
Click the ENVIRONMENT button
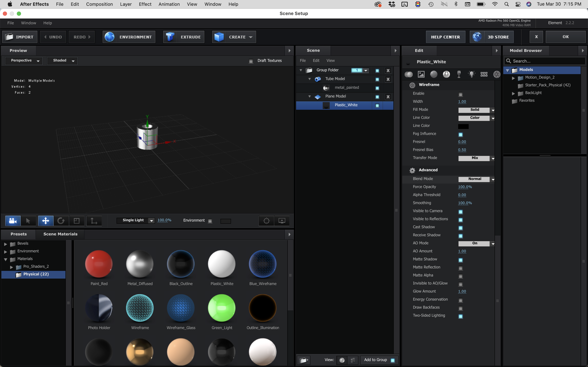(x=129, y=37)
